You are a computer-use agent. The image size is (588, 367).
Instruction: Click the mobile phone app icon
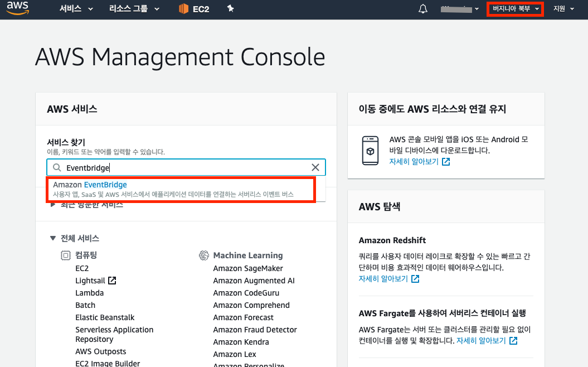pyautogui.click(x=370, y=151)
